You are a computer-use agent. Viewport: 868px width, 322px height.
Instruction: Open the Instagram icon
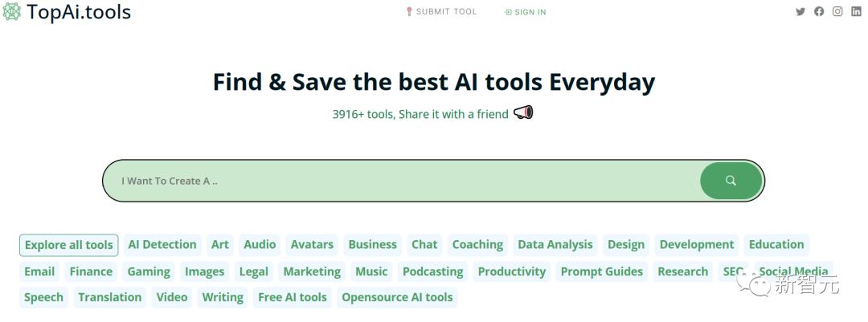click(x=837, y=12)
